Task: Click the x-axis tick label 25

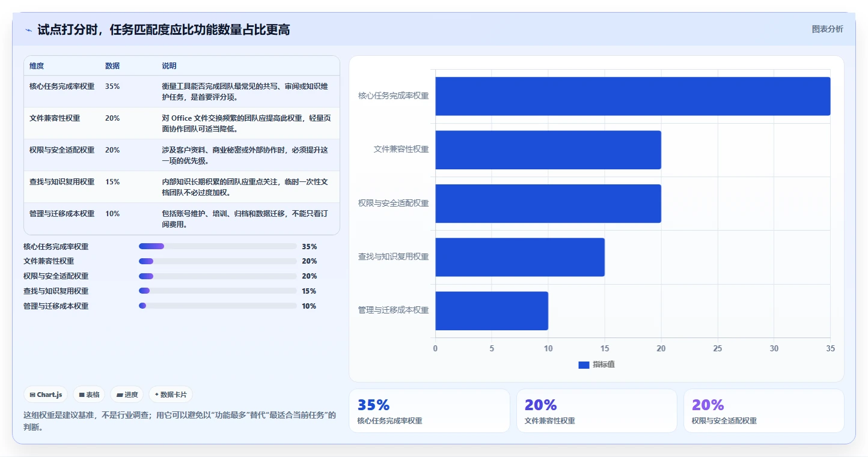Action: pos(718,348)
